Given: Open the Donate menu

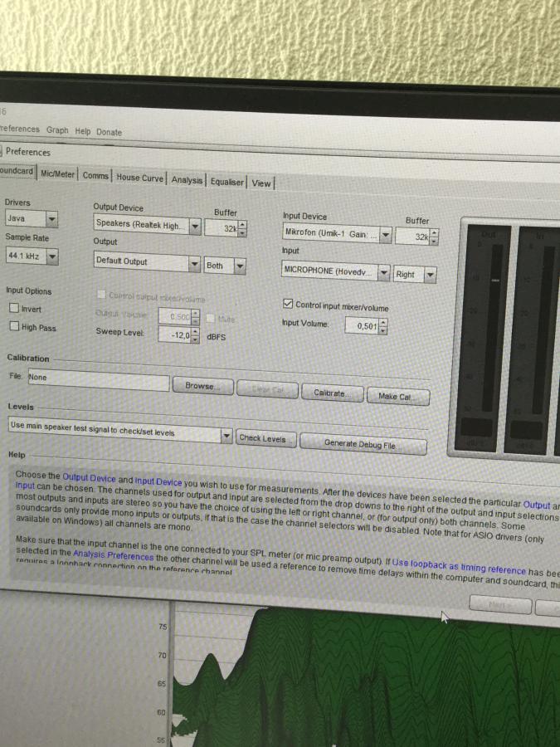Looking at the screenshot, I should tap(109, 132).
